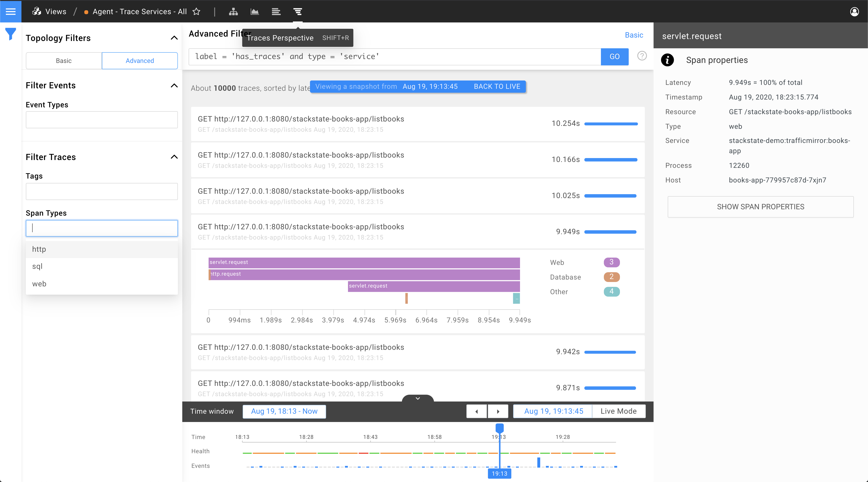Image resolution: width=868 pixels, height=482 pixels.
Task: Click the blue filter funnel icon
Action: coord(11,34)
